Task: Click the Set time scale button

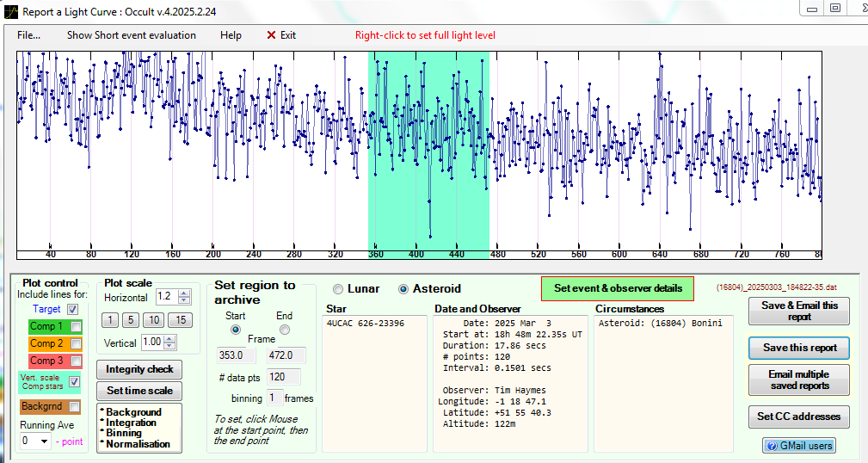Action: 139,391
